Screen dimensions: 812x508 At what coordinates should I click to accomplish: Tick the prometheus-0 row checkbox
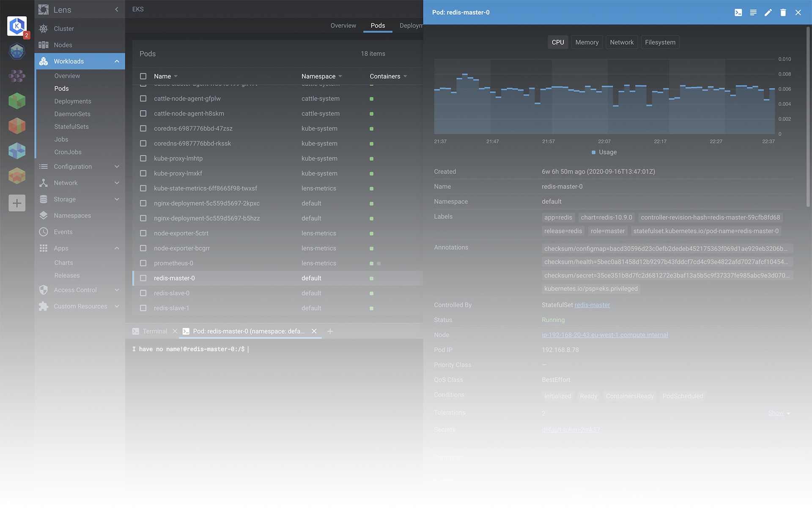[x=143, y=263]
